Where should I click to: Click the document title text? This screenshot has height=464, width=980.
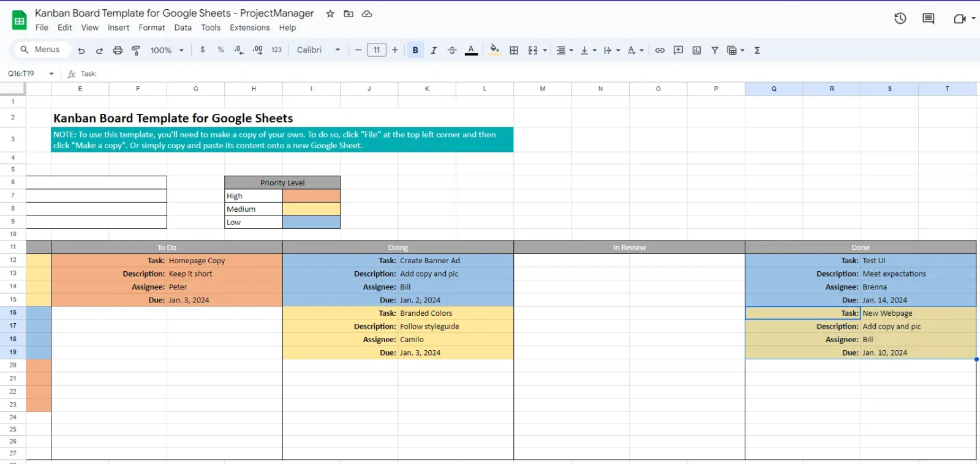pyautogui.click(x=175, y=13)
